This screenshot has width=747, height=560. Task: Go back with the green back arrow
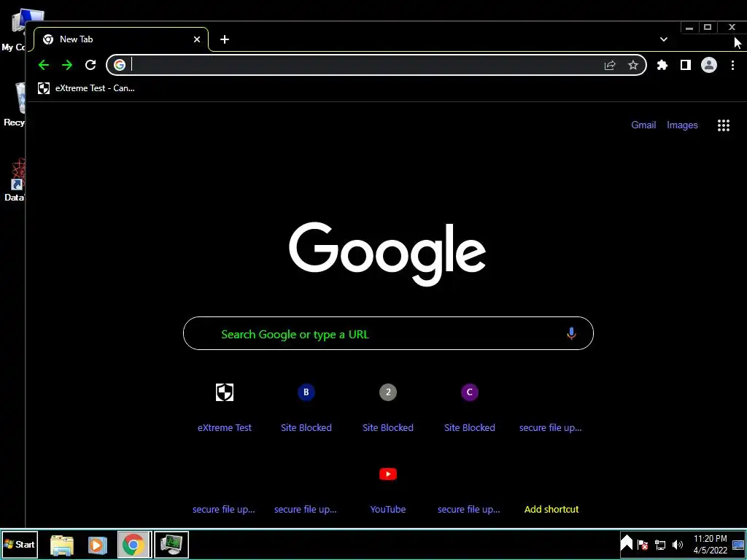click(x=43, y=65)
